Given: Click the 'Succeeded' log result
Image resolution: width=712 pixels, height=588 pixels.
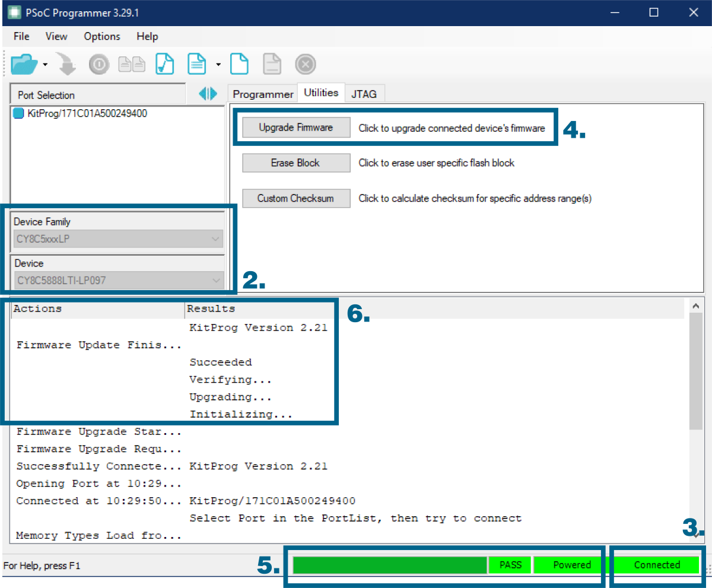Looking at the screenshot, I should click(221, 363).
